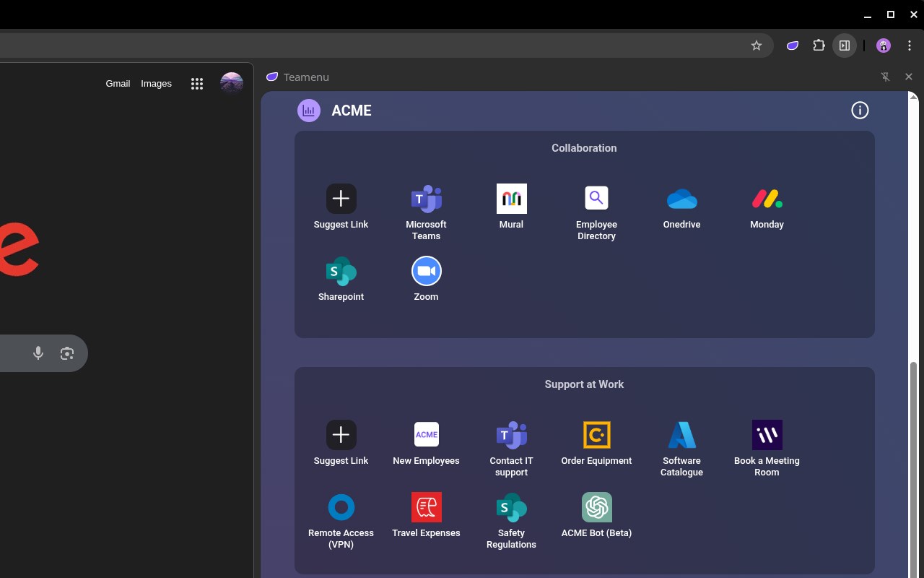Open Google apps grid

(x=197, y=84)
